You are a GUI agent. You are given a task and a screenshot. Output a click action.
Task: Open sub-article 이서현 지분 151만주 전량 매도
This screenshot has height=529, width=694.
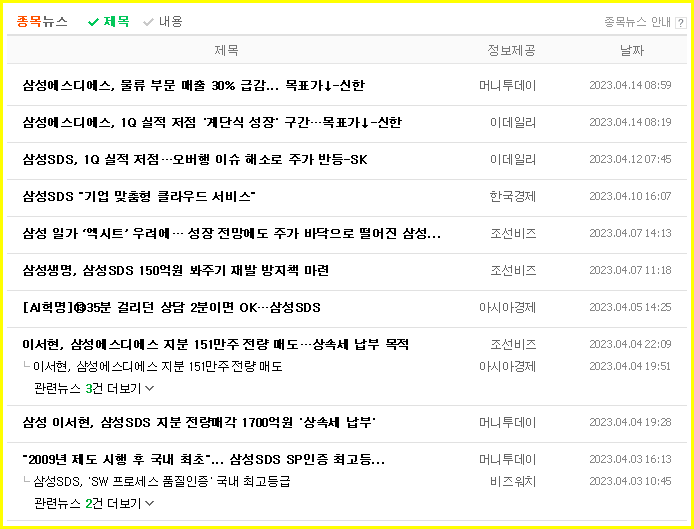pos(158,366)
